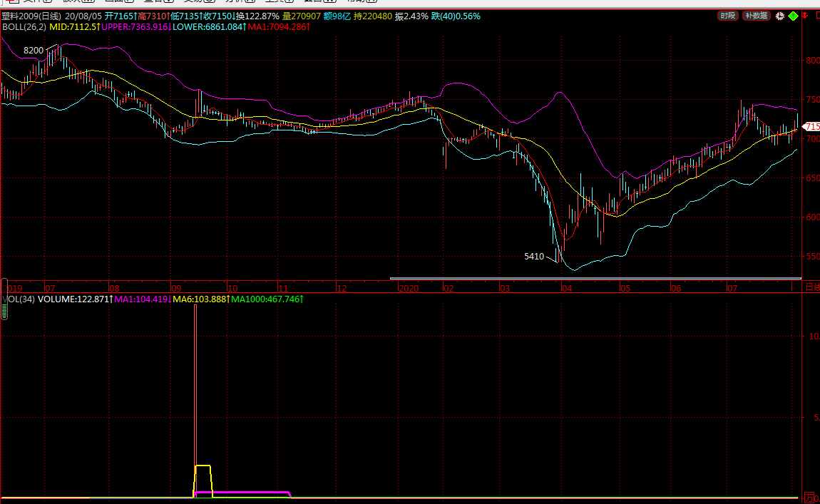Image resolution: width=820 pixels, height=504 pixels.
Task: Click the current price tag on right axis
Action: click(811, 126)
